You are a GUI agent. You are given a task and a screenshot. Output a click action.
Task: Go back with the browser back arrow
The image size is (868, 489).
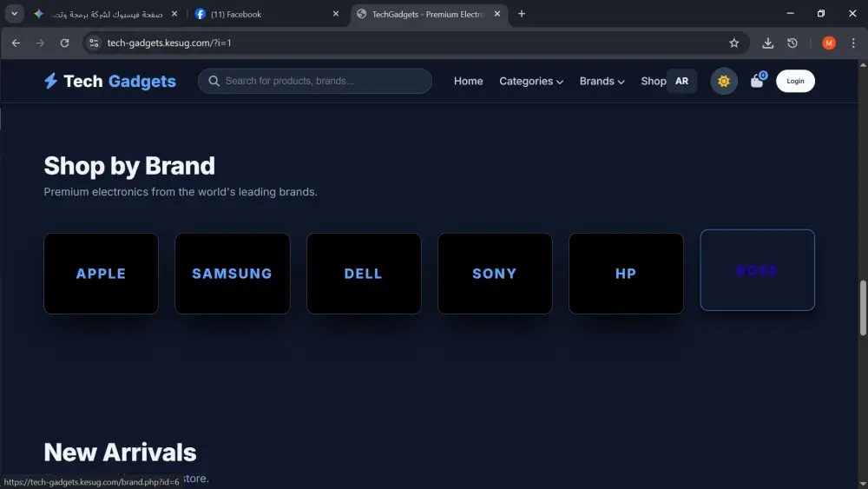click(16, 43)
